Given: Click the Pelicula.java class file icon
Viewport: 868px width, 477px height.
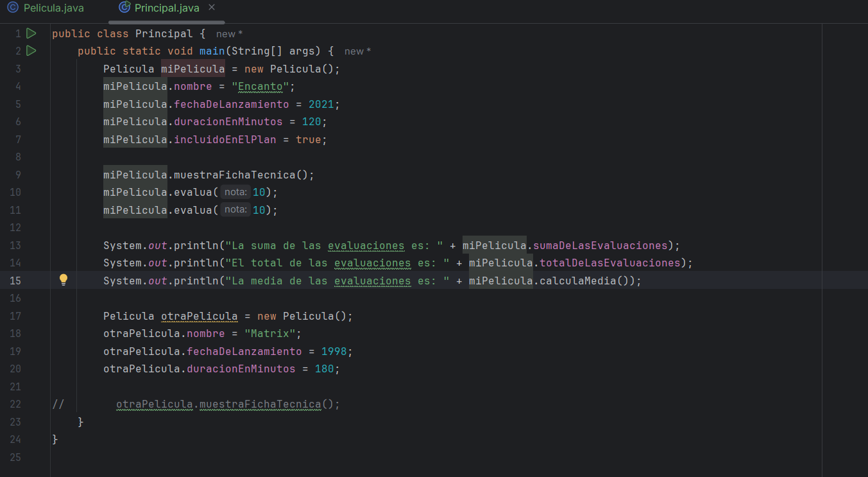Looking at the screenshot, I should pos(13,8).
